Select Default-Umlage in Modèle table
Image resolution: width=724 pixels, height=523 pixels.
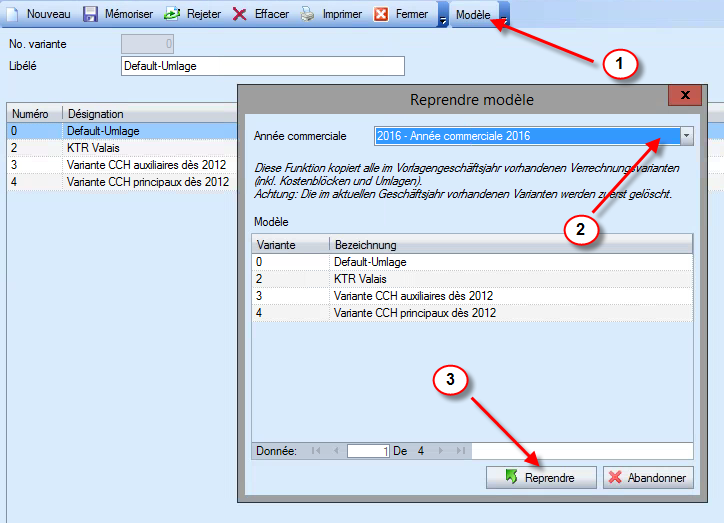pyautogui.click(x=472, y=262)
